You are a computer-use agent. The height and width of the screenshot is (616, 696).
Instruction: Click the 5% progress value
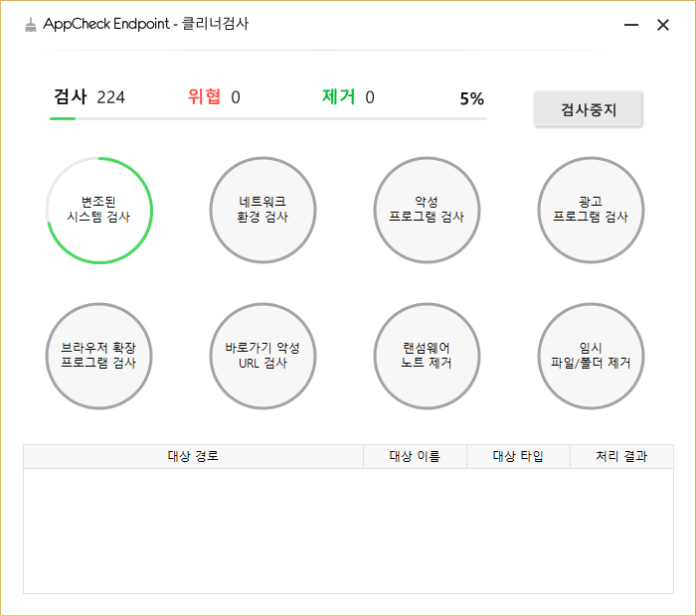pyautogui.click(x=472, y=98)
